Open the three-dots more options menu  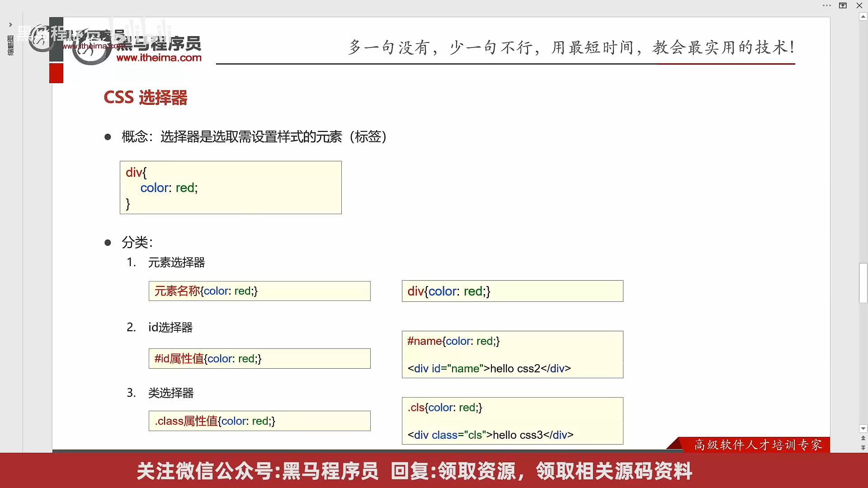click(x=826, y=5)
